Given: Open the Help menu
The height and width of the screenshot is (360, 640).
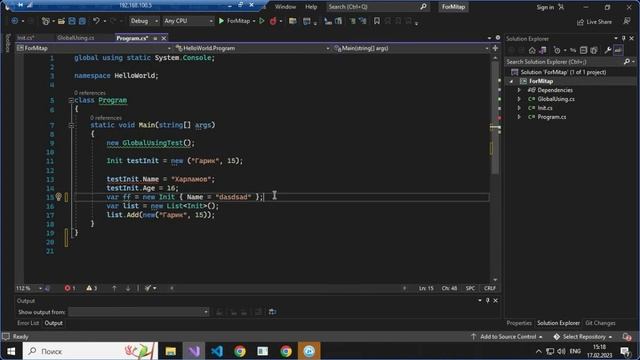Looking at the screenshot, I should tap(311, 7).
